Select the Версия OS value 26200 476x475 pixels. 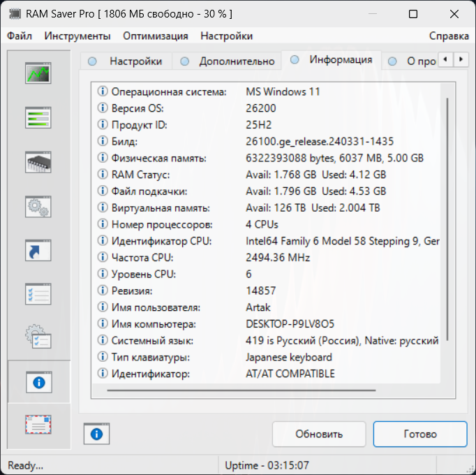point(261,108)
